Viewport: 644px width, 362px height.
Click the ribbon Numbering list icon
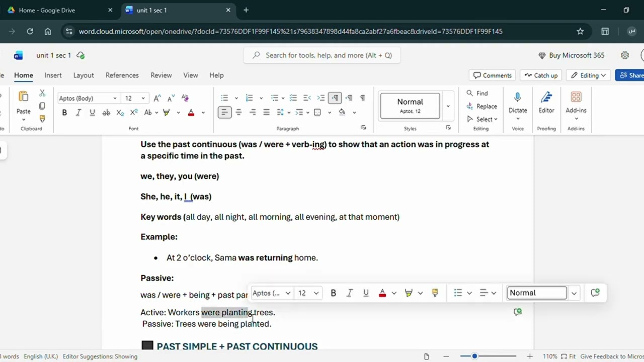tap(249, 98)
